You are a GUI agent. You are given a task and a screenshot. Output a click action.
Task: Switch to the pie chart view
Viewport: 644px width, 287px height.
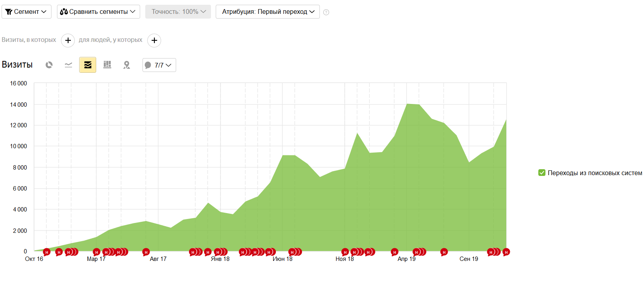pyautogui.click(x=49, y=65)
